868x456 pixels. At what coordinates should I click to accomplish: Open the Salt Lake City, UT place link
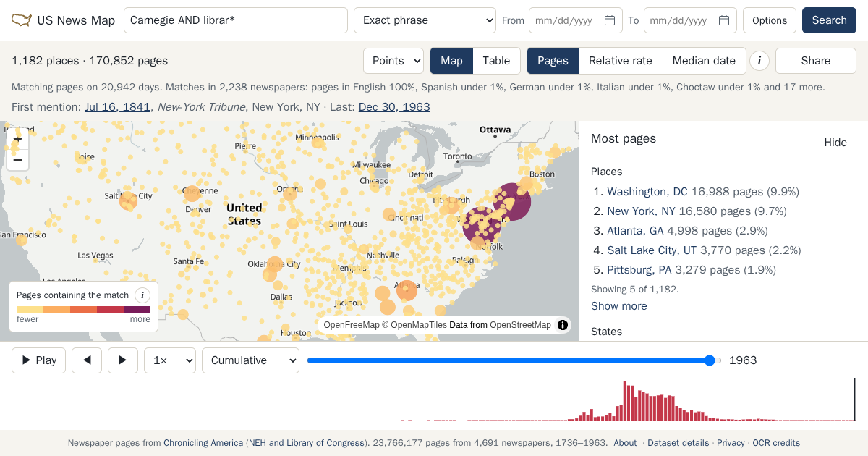click(652, 250)
